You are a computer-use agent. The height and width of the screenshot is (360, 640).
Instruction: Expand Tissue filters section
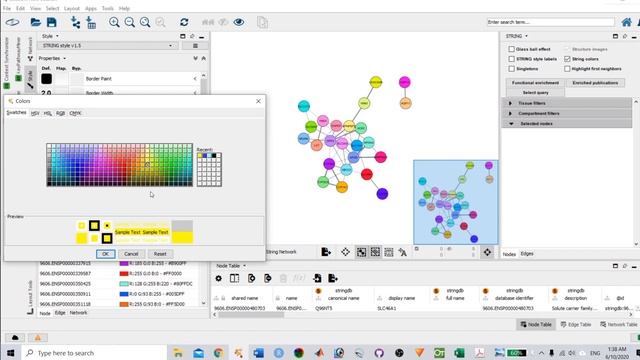click(x=510, y=103)
